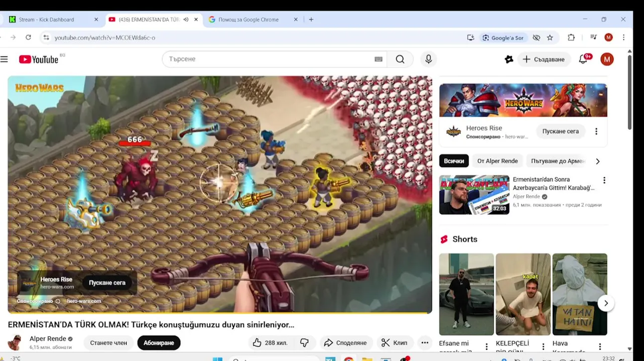644x361 pixels.
Task: Bookmark this page with star icon
Action: point(550,38)
